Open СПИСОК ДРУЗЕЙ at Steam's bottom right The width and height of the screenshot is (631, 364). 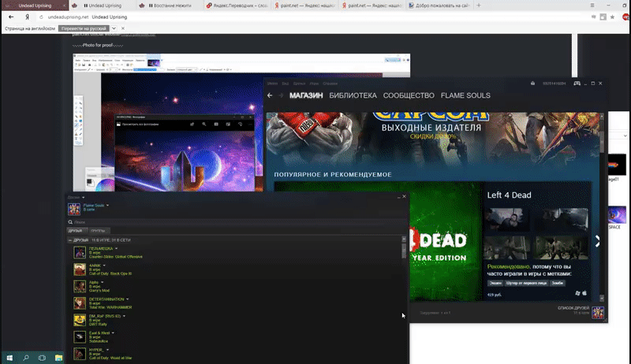coord(573,308)
